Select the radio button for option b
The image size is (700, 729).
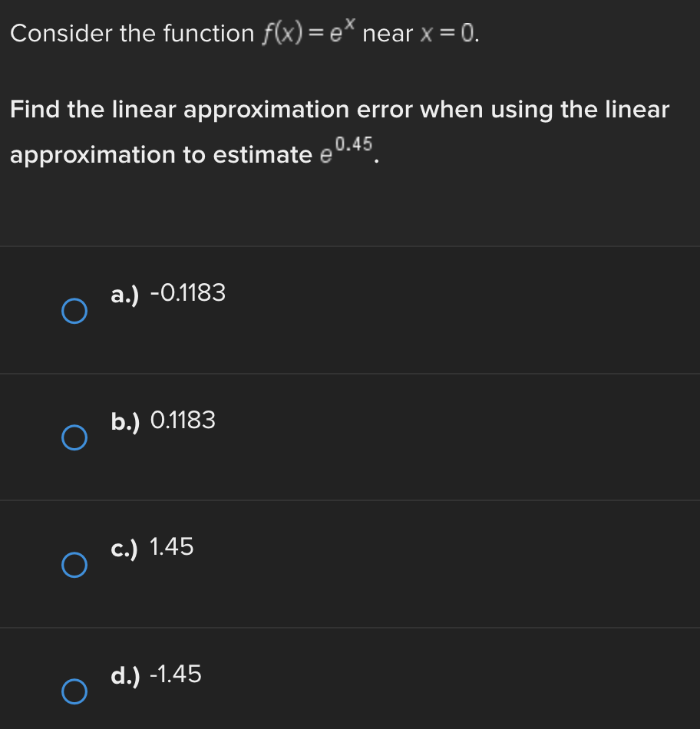[74, 438]
